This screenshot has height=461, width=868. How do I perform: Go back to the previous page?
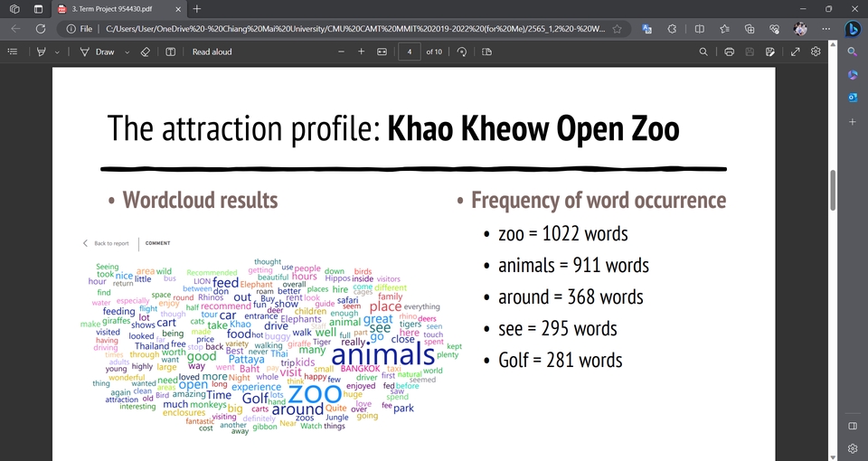point(15,29)
